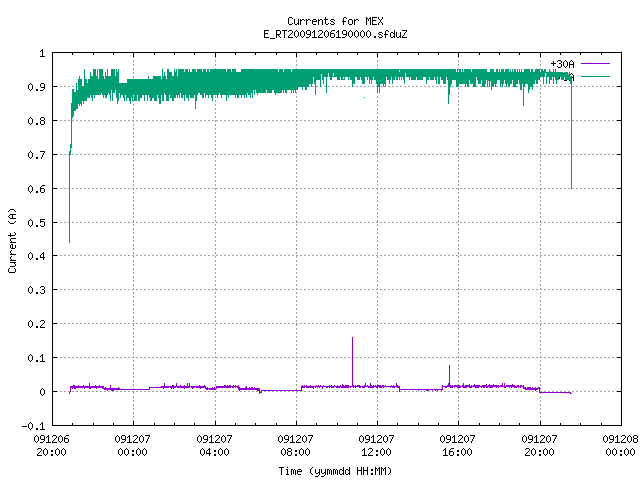Click the '+30A' legend label
This screenshot has width=640, height=480.
pyautogui.click(x=562, y=64)
